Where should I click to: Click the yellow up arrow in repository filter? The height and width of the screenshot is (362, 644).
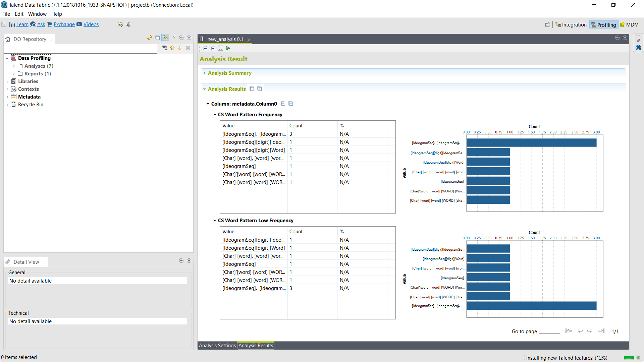click(172, 48)
